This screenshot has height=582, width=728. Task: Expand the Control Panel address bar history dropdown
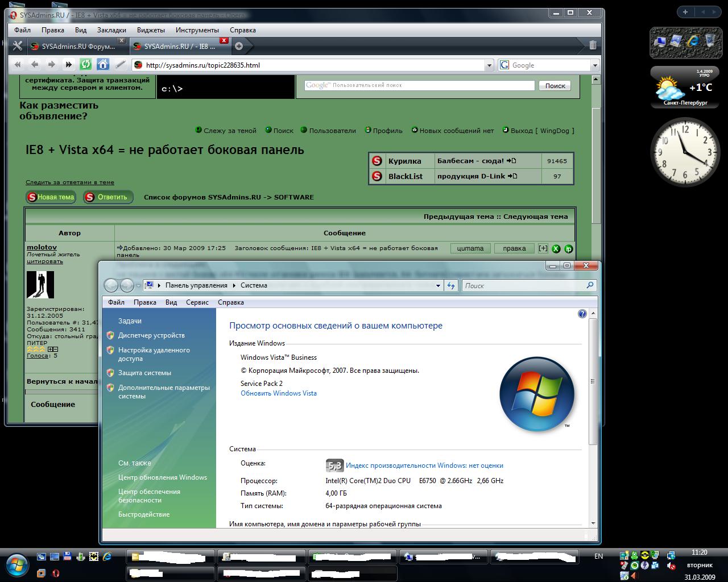[438, 285]
